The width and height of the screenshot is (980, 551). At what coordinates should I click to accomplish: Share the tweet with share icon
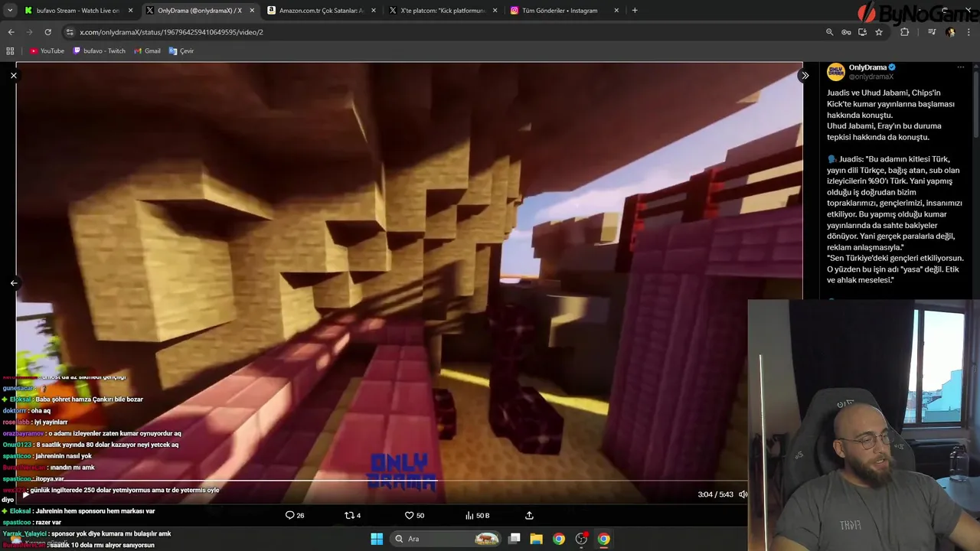[x=529, y=515]
